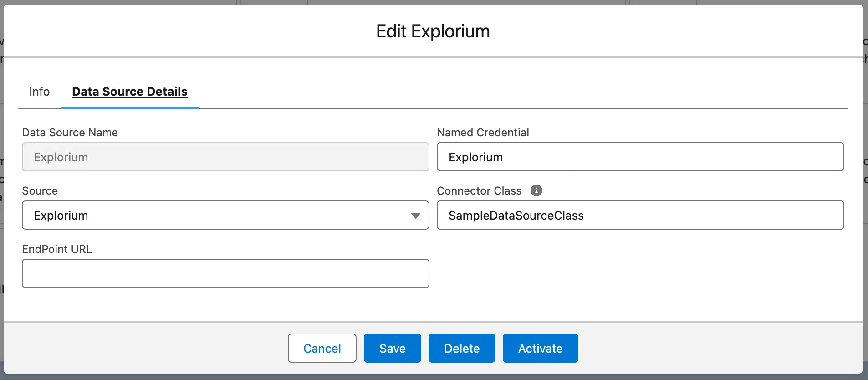This screenshot has width=868, height=380.
Task: Click the EndPoint URL label
Action: [x=57, y=249]
